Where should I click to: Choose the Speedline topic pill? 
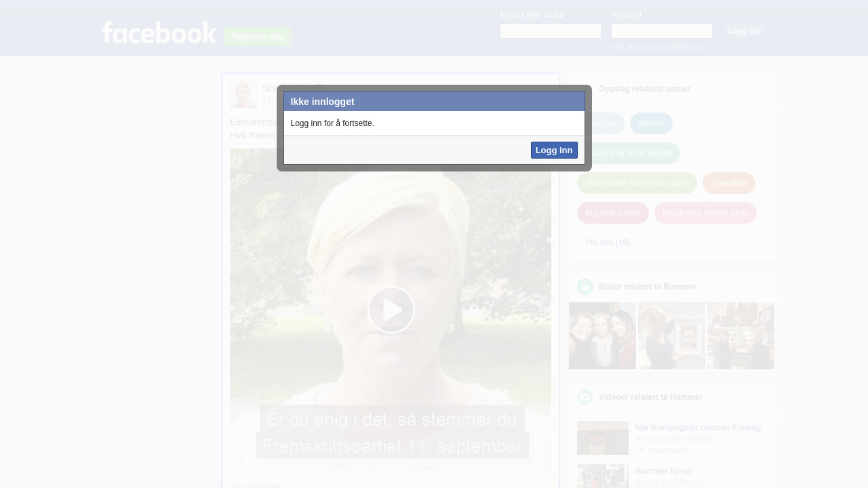point(728,183)
